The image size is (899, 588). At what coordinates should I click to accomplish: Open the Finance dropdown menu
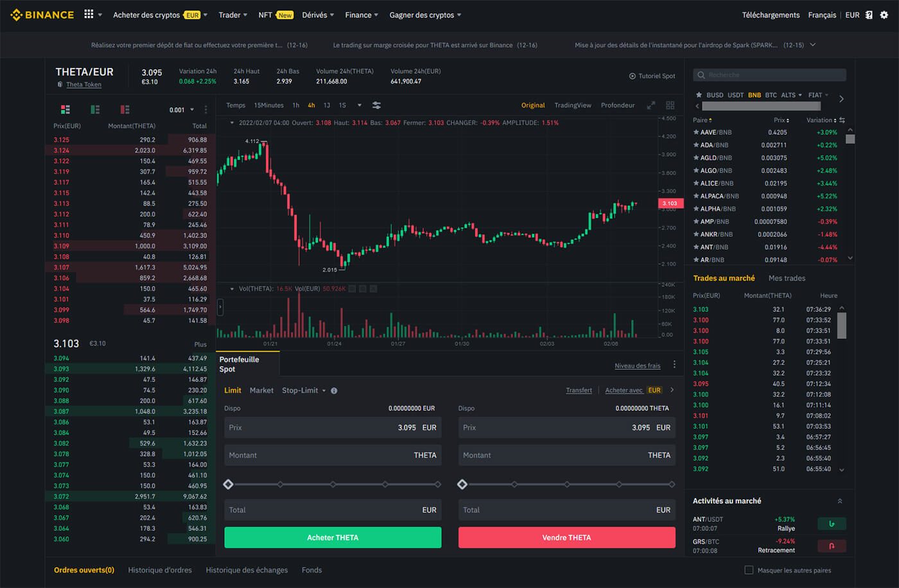(362, 15)
